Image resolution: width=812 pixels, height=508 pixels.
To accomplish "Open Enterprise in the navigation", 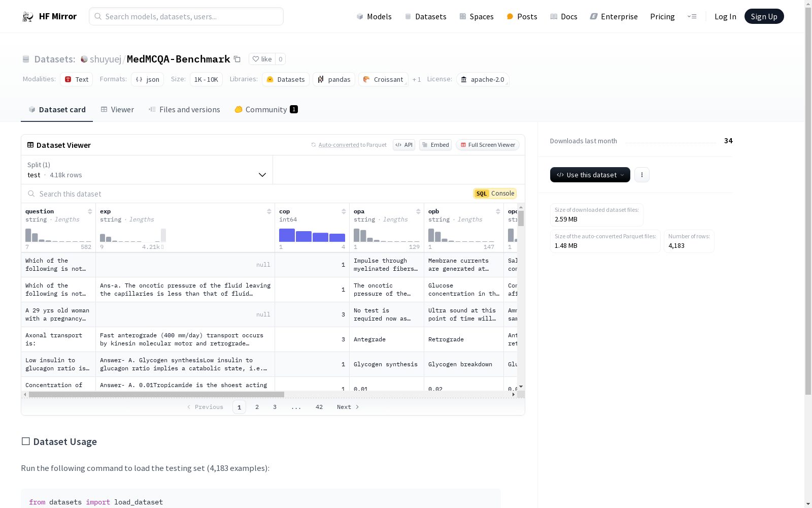I will (614, 17).
